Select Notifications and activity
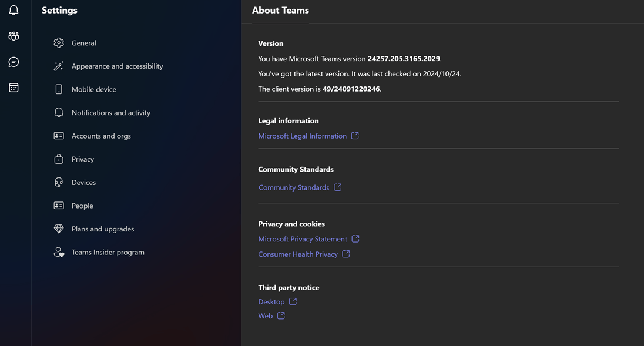Image resolution: width=644 pixels, height=346 pixels. point(111,112)
